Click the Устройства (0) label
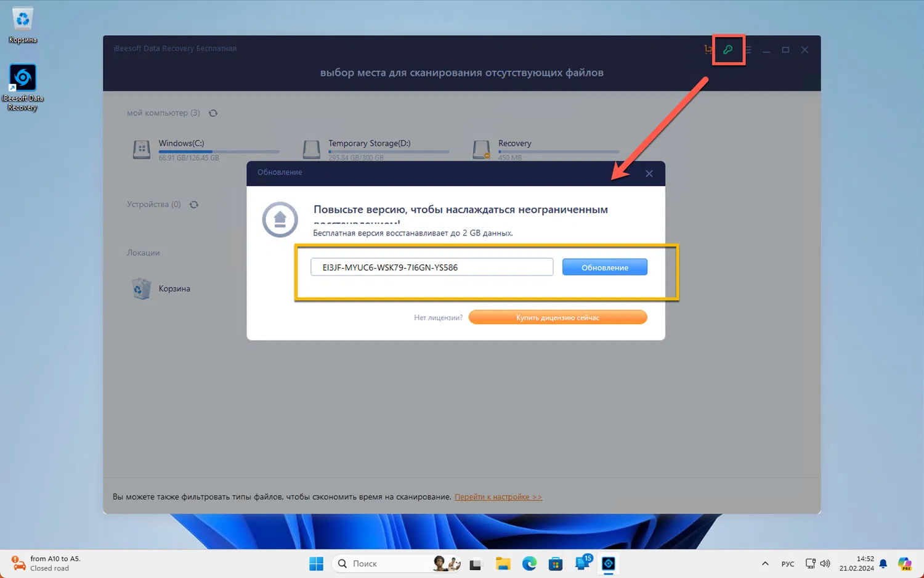 click(154, 204)
